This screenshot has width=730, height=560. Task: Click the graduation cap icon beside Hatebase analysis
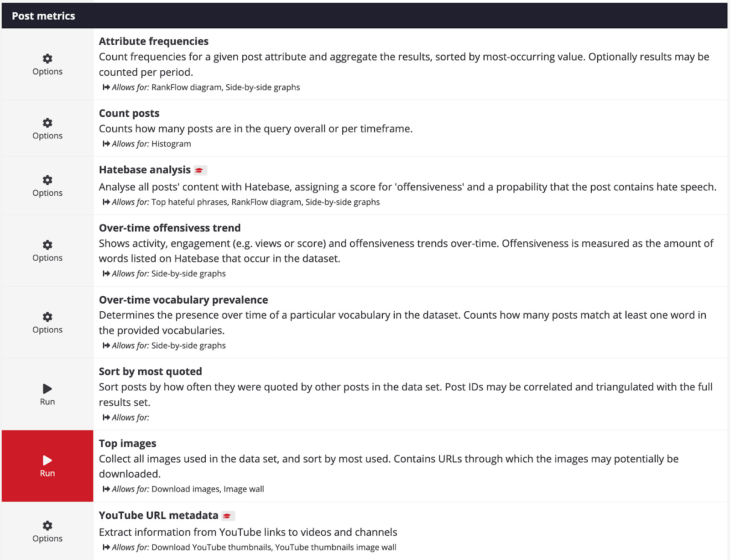click(x=199, y=171)
